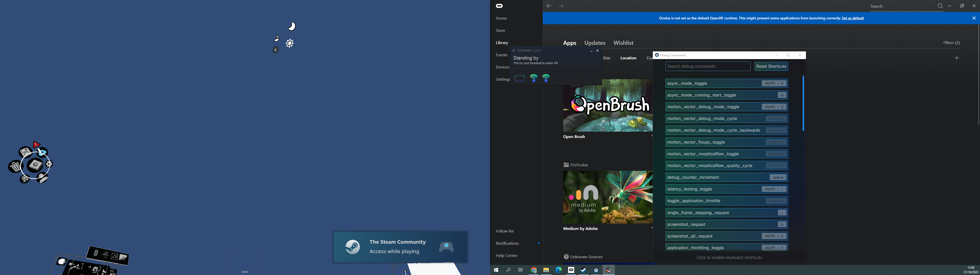Open the SteamVR hamburger menu
980x275 pixels.
[x=513, y=50]
